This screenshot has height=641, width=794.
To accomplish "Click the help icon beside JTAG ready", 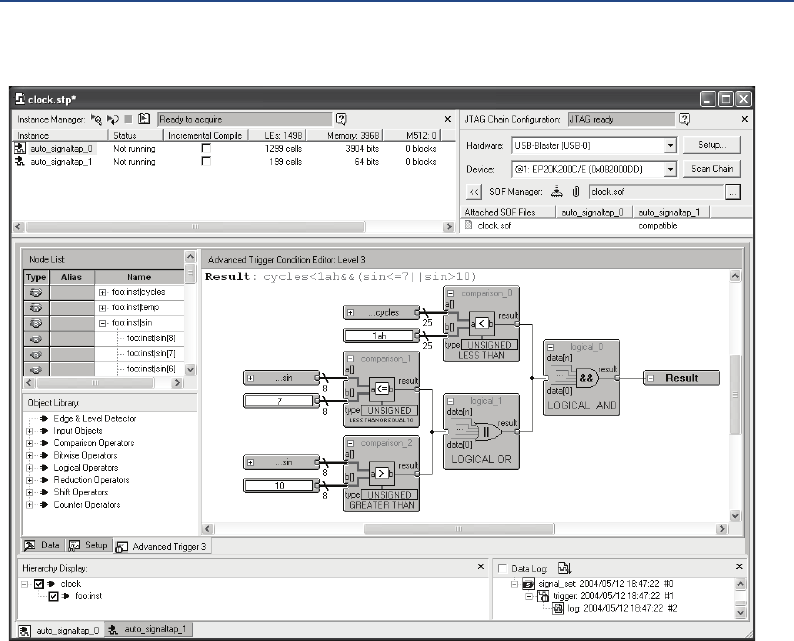I will pos(685,118).
